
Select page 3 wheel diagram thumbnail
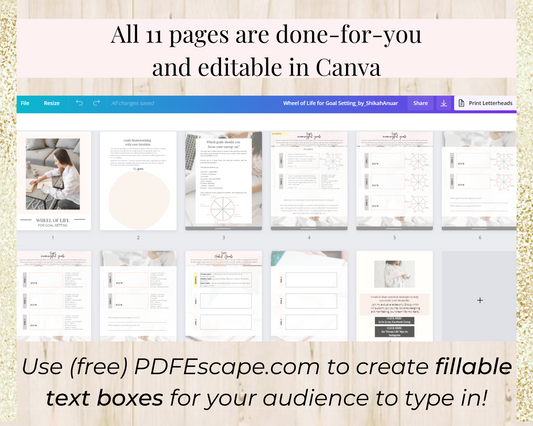224,181
